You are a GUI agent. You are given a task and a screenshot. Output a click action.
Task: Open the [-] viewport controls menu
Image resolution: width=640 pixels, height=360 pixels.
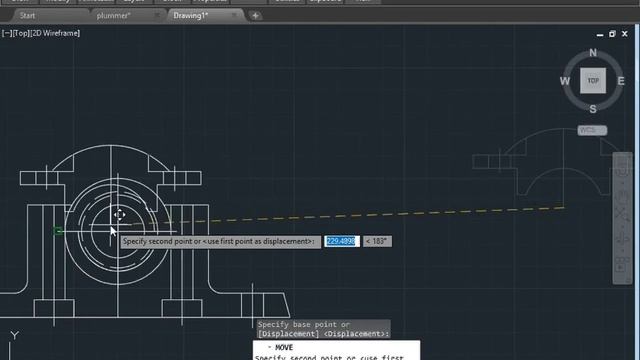pos(7,33)
